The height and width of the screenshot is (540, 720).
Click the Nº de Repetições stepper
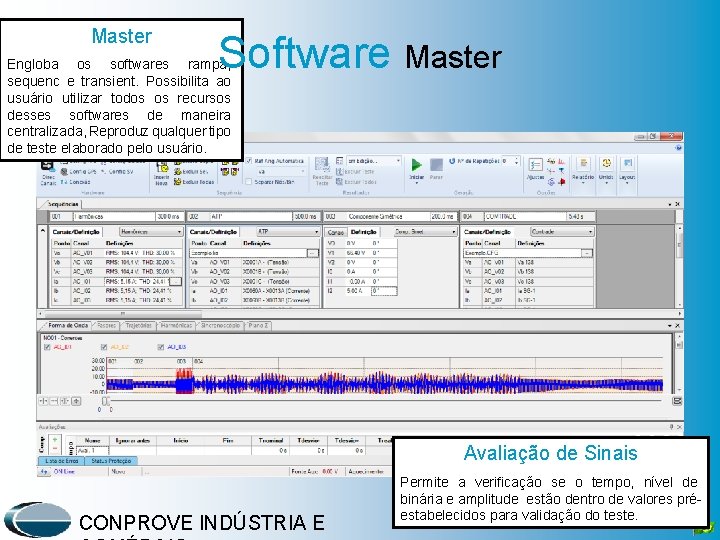pos(516,161)
